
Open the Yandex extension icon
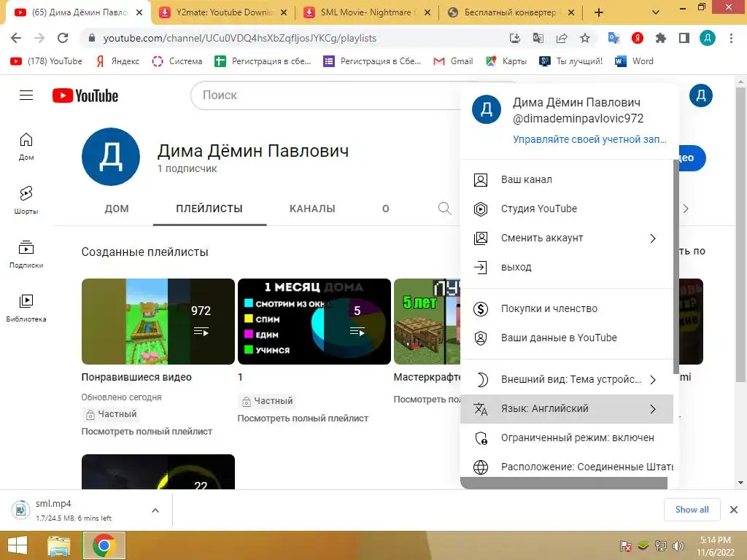pos(638,38)
